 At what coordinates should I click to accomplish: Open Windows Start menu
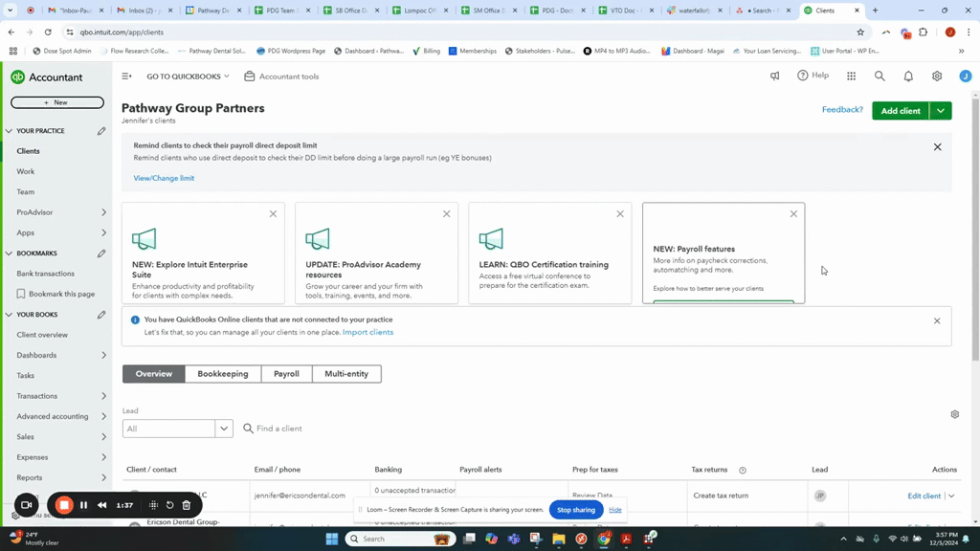point(332,539)
